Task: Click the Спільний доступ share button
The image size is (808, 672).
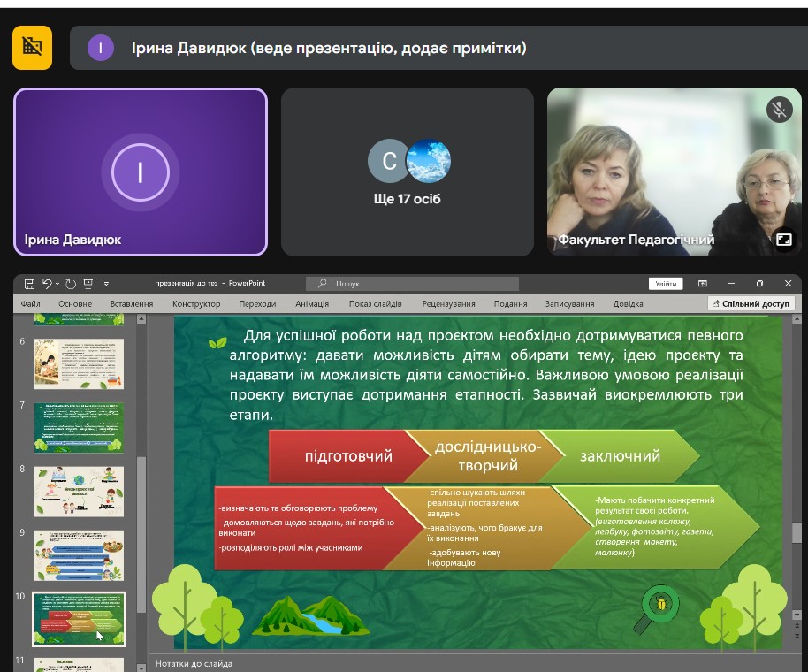Action: (751, 303)
